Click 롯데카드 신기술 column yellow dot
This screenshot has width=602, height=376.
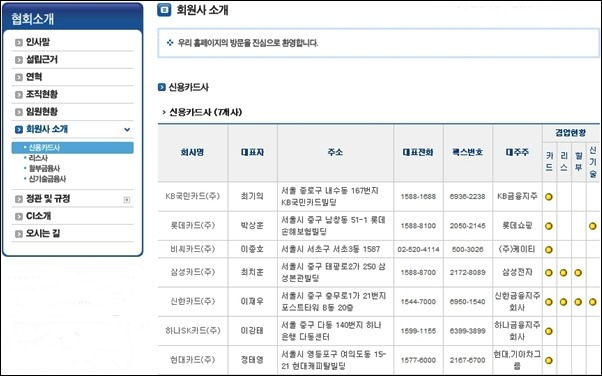click(x=593, y=226)
